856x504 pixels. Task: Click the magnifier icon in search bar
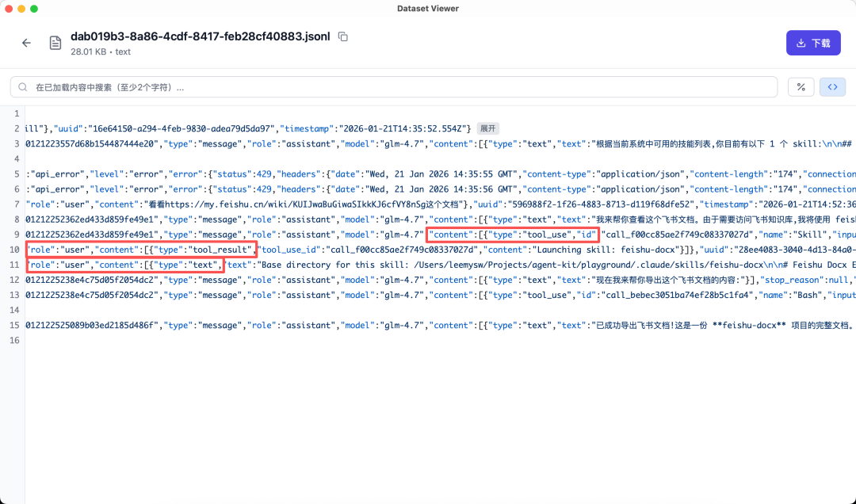point(22,87)
